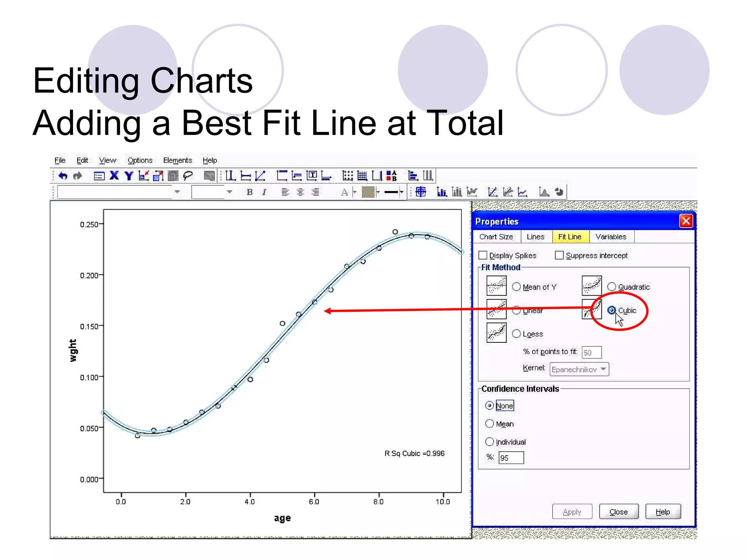Click the Close button in Properties

tap(619, 512)
